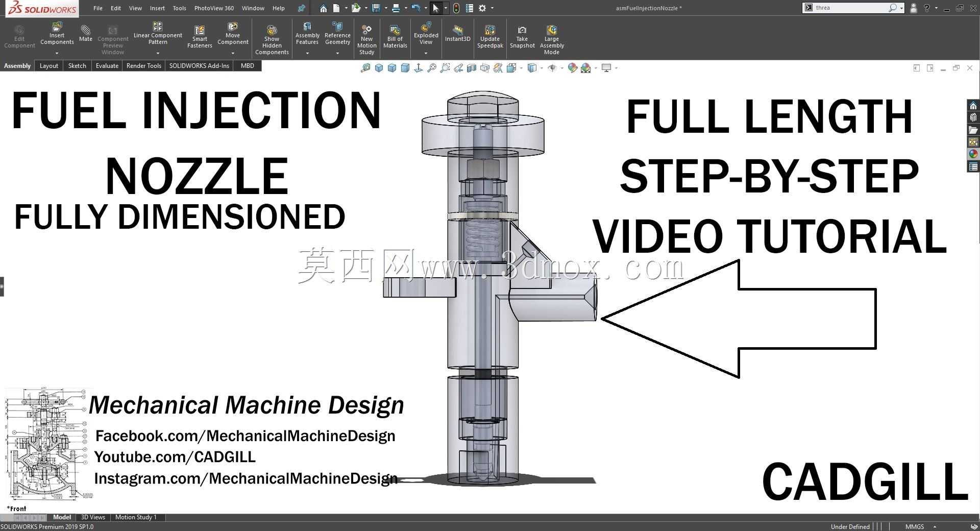Open the Motion Study 1 tab
This screenshot has height=531, width=980.
coord(136,517)
